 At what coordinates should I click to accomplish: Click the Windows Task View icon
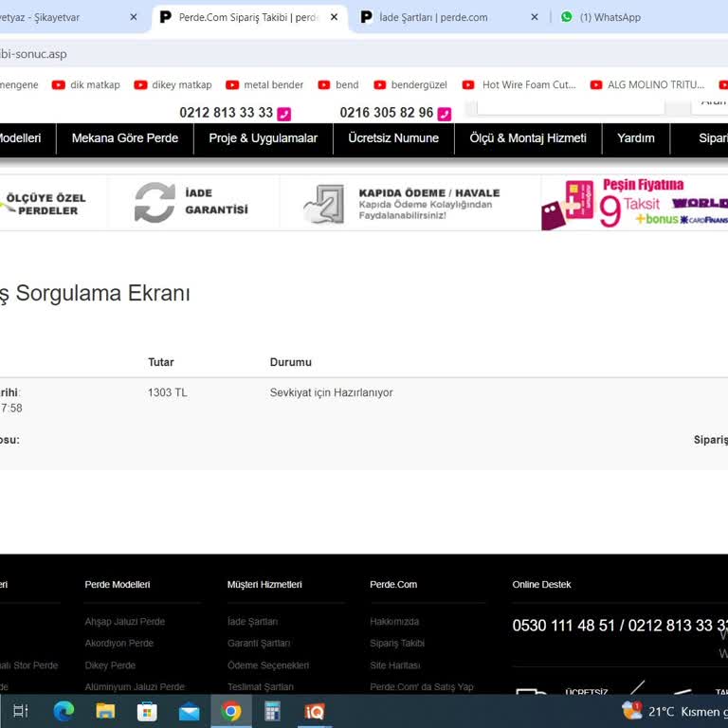coord(21,711)
